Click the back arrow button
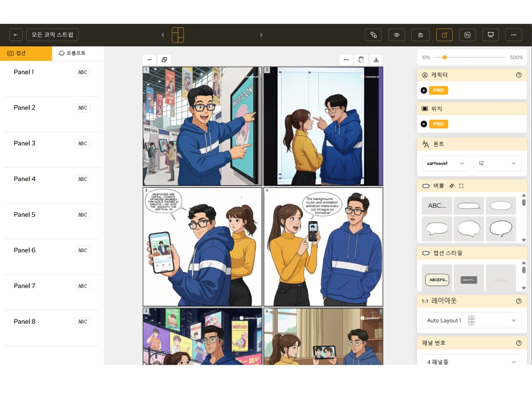Image resolution: width=532 pixels, height=399 pixels. click(16, 35)
